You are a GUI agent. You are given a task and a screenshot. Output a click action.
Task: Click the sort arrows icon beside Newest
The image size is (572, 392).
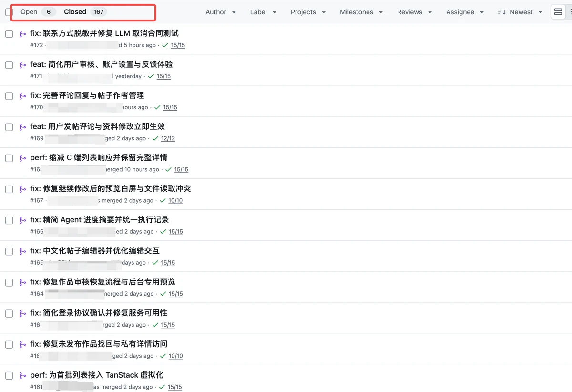(x=501, y=12)
